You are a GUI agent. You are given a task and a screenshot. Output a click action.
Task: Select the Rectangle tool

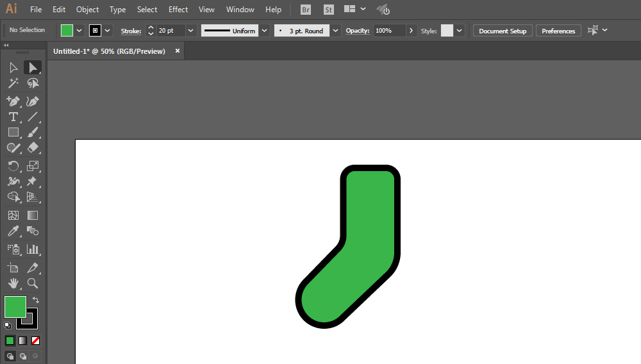13,133
